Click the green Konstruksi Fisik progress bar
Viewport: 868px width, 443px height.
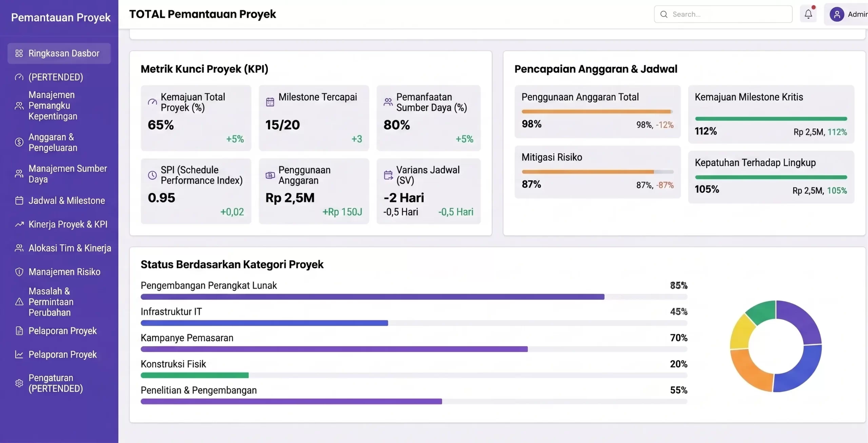click(x=195, y=375)
